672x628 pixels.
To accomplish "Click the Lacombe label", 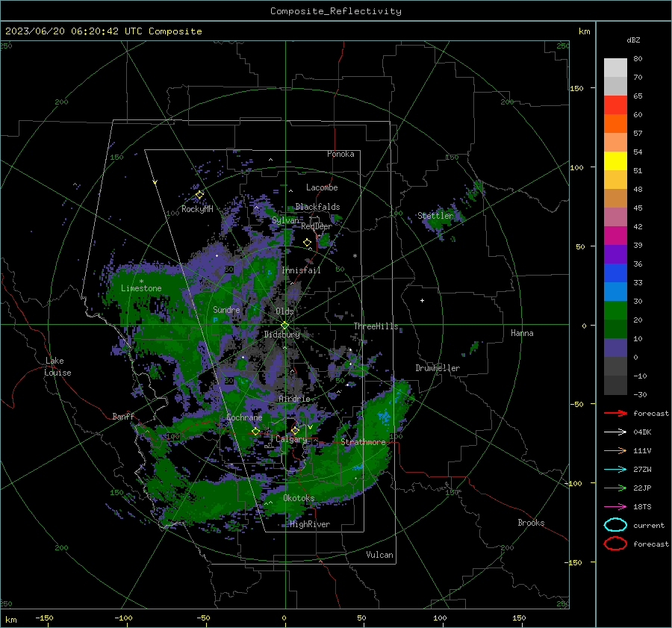I will [322, 187].
